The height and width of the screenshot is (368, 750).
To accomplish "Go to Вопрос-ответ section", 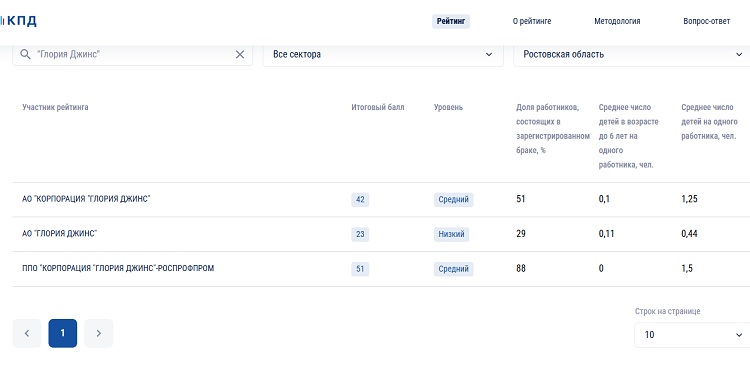I will click(706, 22).
